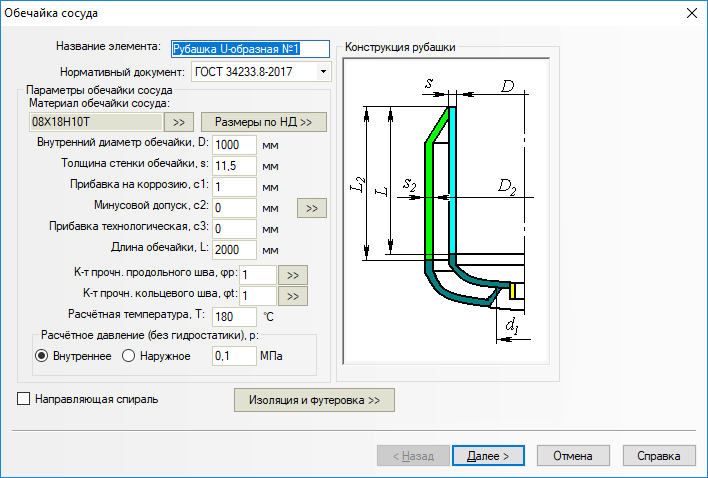The width and height of the screenshot is (708, 478).
Task: Select Наружное pressure radio button
Action: (128, 355)
